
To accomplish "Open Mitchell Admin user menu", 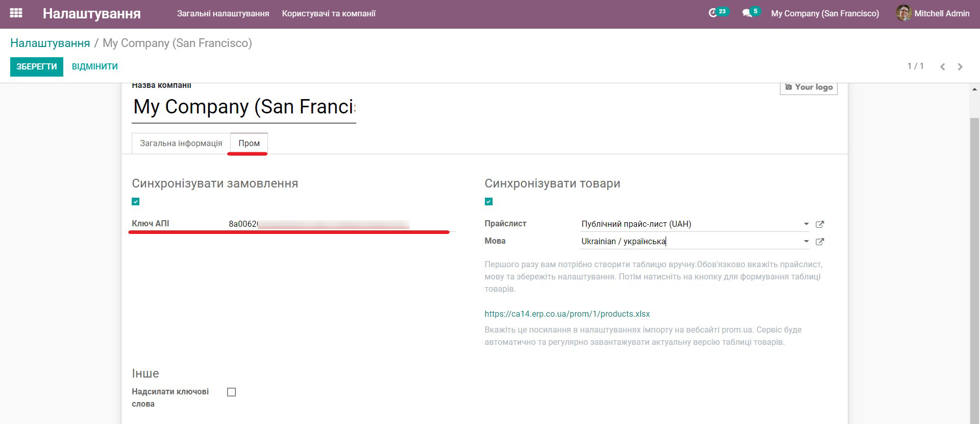I will (x=933, y=13).
